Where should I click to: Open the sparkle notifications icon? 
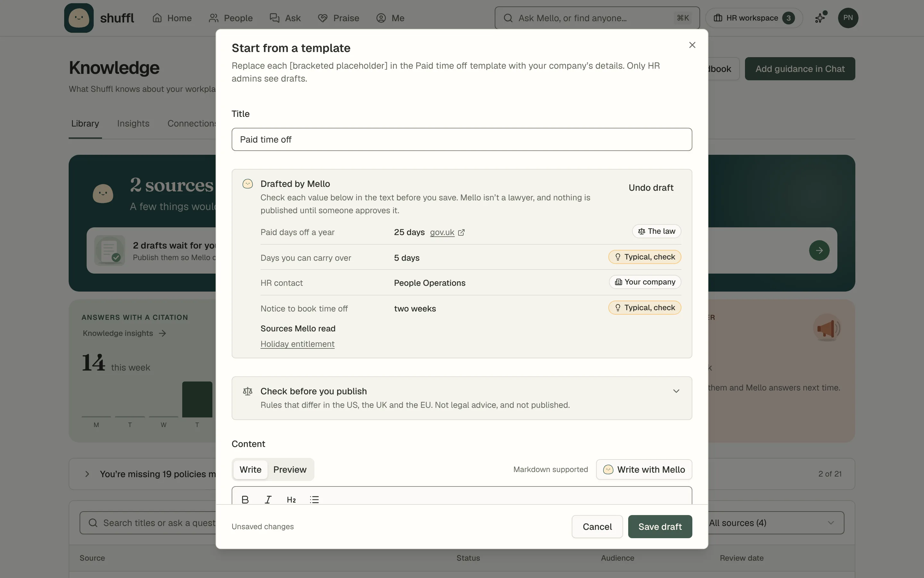[820, 18]
